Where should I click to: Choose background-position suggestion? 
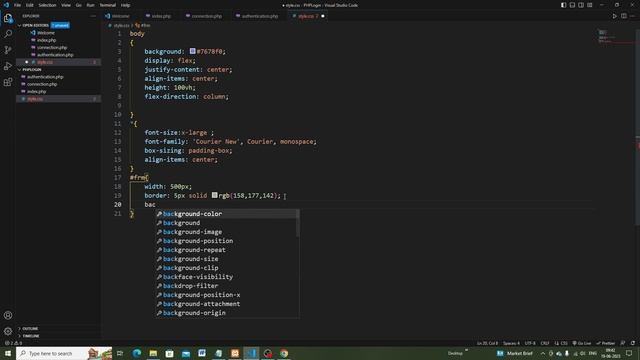point(227,241)
